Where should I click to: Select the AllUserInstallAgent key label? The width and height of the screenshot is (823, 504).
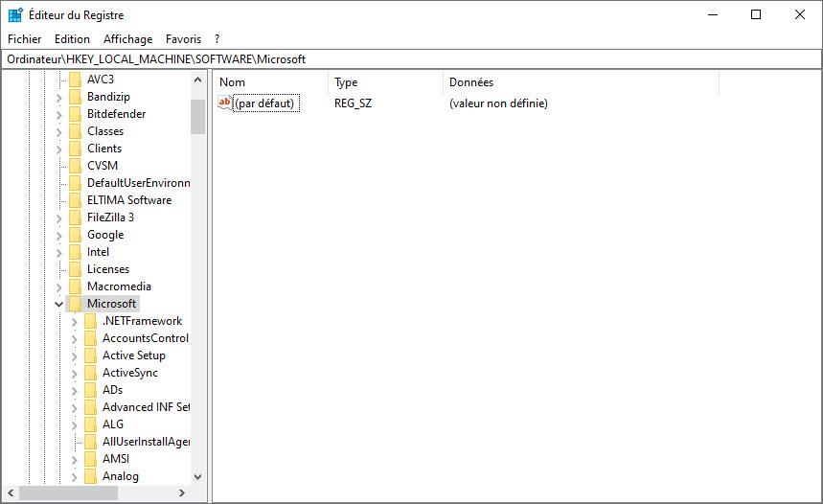click(x=146, y=442)
